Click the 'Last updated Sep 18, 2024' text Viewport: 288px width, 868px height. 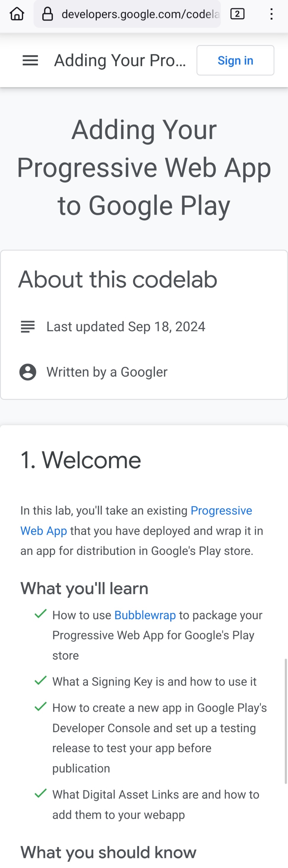(126, 327)
